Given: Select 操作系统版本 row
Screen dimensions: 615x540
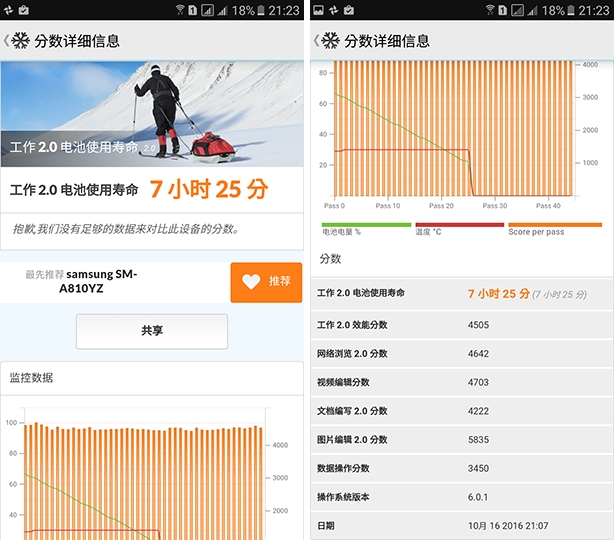Looking at the screenshot, I should click(462, 497).
